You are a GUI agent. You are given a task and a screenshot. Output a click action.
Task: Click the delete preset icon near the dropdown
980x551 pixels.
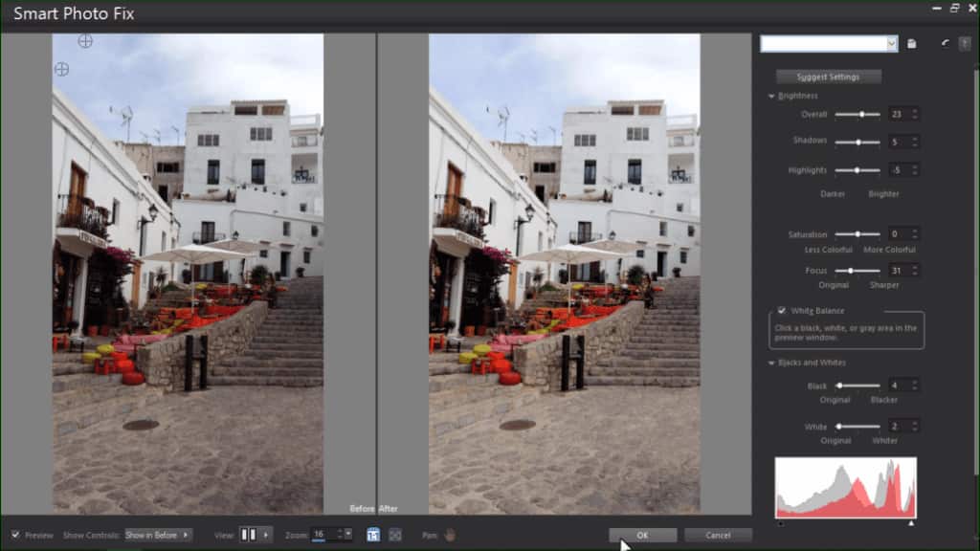[x=965, y=43]
